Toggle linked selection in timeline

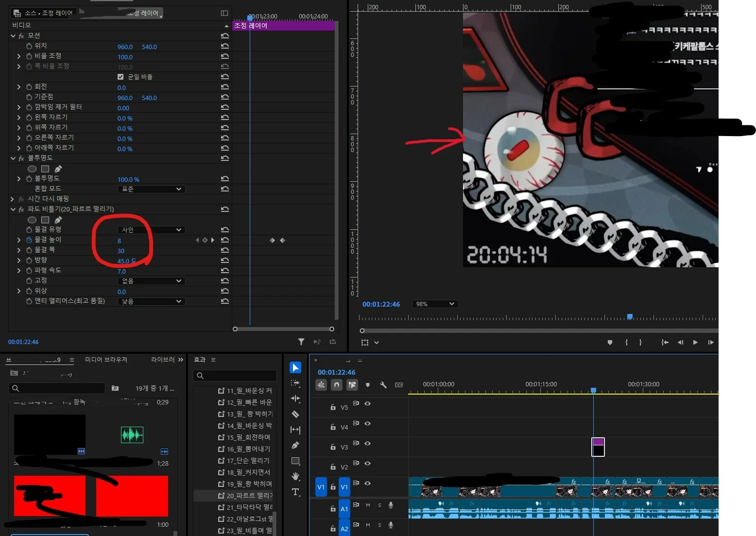tap(352, 385)
